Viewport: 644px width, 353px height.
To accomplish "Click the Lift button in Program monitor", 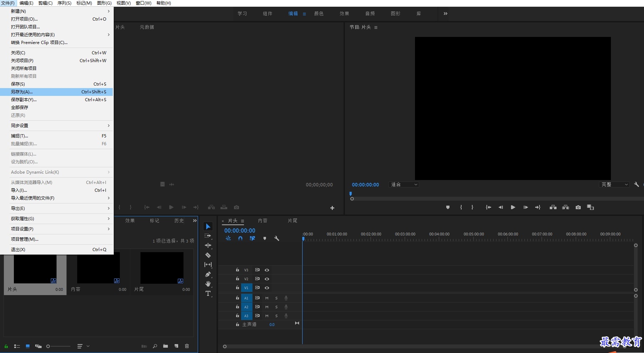I will click(553, 207).
